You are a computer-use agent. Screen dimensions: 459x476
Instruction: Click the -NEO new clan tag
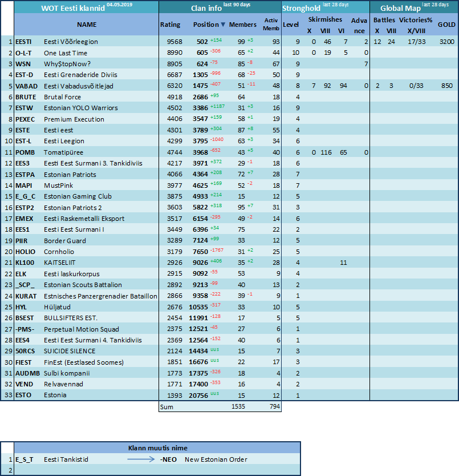(168, 459)
